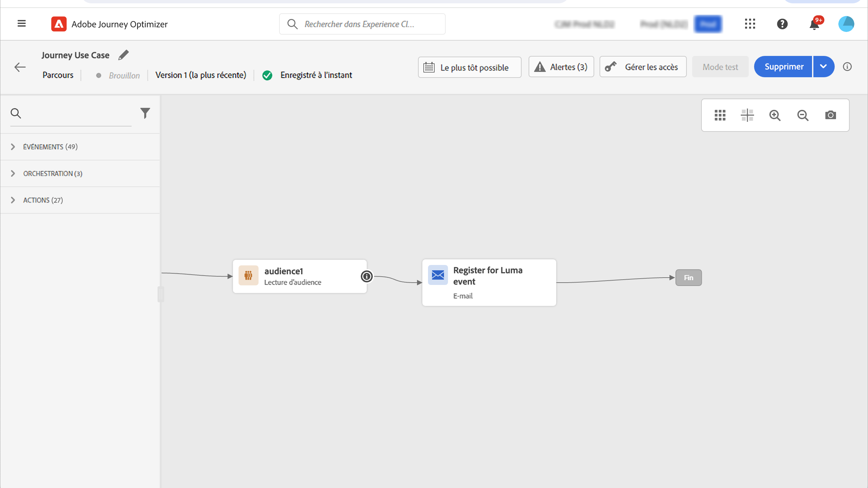This screenshot has height=488, width=868.
Task: Open the apps switcher grid icon
Action: coord(750,24)
